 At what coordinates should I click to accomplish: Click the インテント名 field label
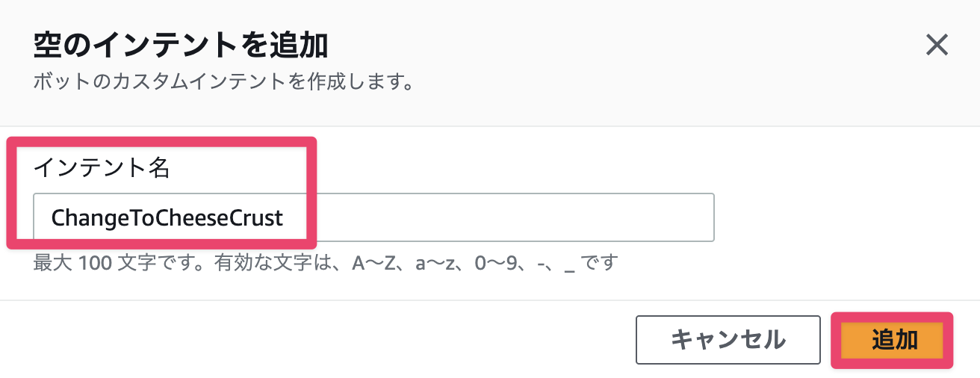102,168
